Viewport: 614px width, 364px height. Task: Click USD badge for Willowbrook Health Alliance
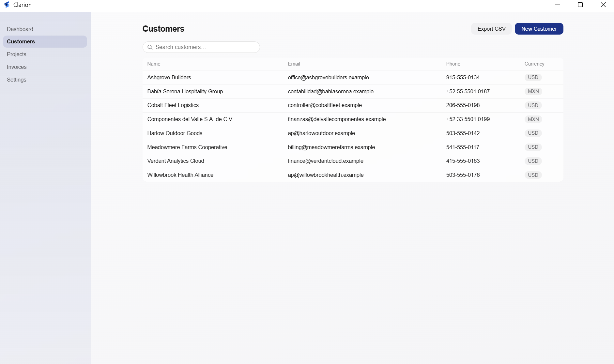pos(533,175)
